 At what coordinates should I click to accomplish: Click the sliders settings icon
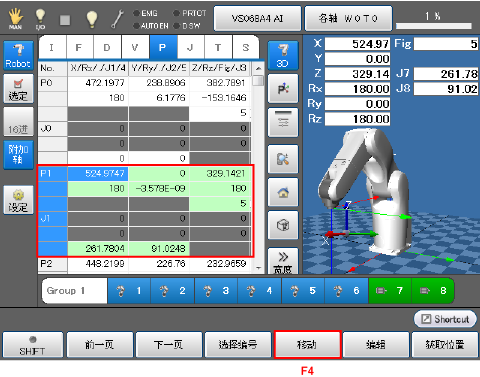coord(283,122)
